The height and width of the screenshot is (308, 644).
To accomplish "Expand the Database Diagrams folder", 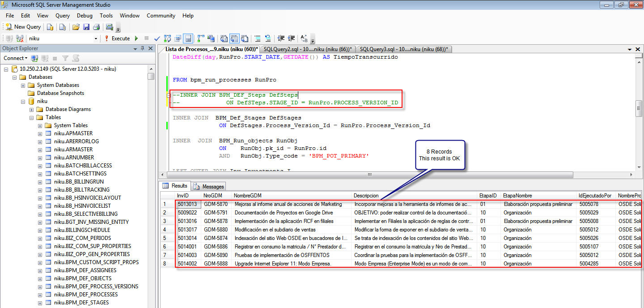I will 32,109.
